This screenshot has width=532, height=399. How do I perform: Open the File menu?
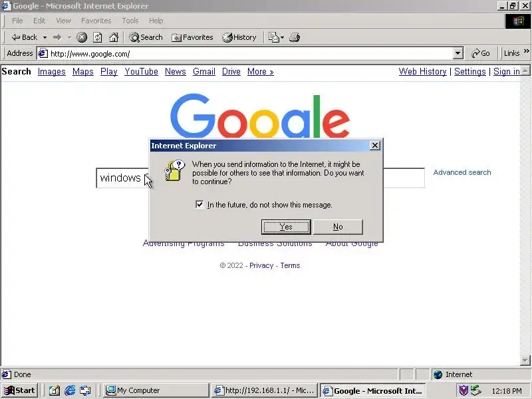(x=17, y=21)
